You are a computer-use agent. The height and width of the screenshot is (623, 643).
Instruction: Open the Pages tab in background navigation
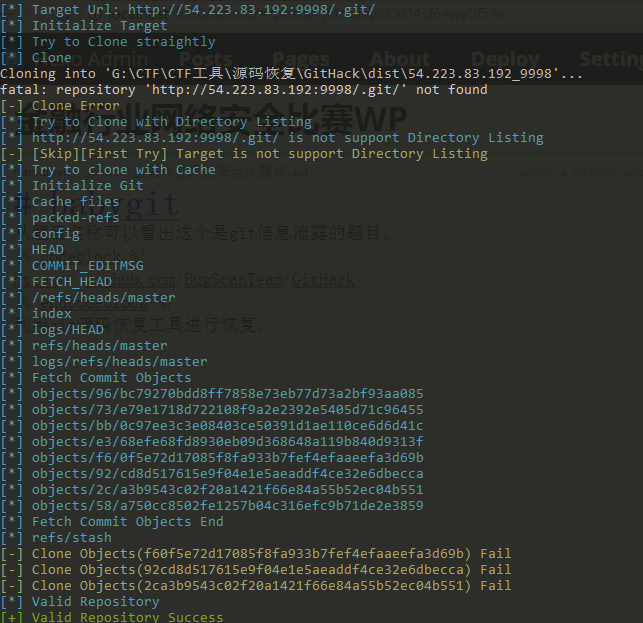point(300,59)
